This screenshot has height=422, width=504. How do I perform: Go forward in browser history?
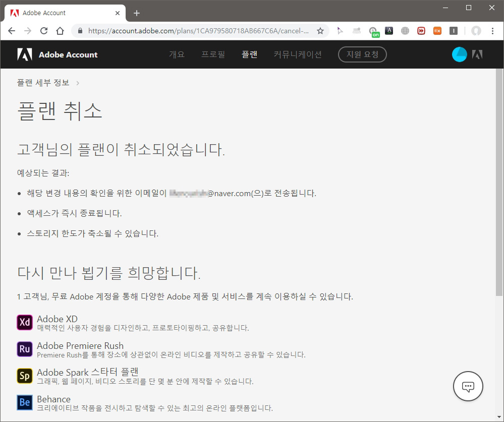(28, 31)
